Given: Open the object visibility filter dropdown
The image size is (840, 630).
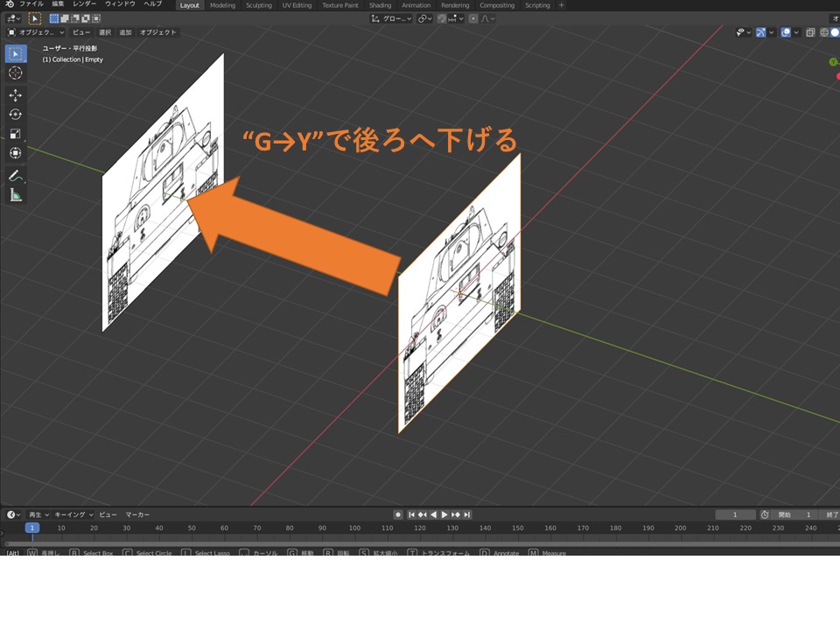Looking at the screenshot, I should [743, 32].
